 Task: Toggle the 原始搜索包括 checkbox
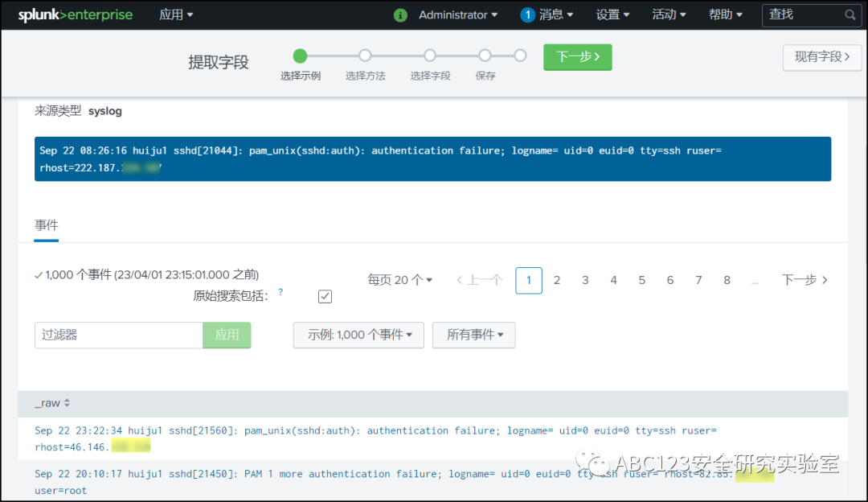(325, 296)
